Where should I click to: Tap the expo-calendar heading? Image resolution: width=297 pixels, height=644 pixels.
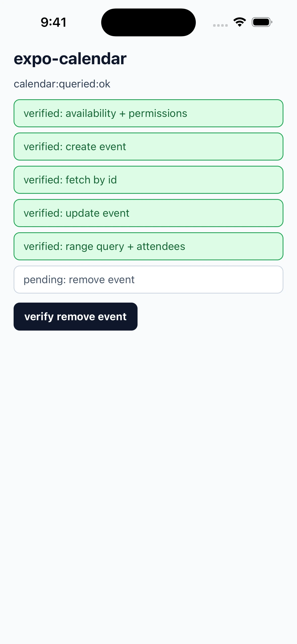(70, 59)
